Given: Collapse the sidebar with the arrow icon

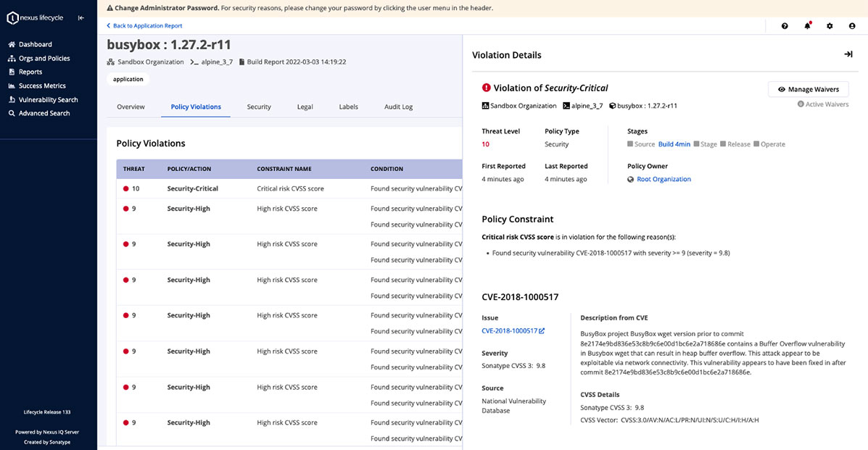Looking at the screenshot, I should point(80,17).
